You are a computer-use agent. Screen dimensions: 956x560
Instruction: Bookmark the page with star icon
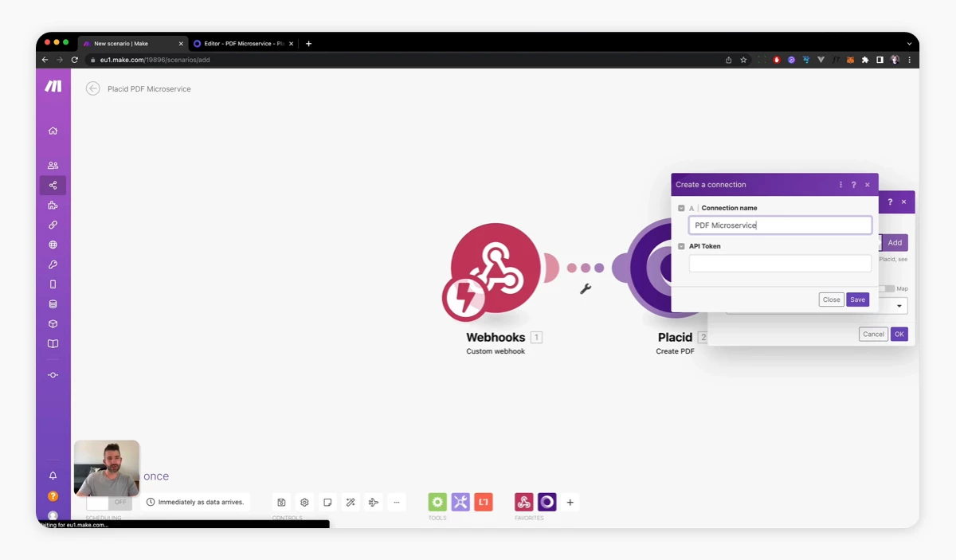point(743,60)
